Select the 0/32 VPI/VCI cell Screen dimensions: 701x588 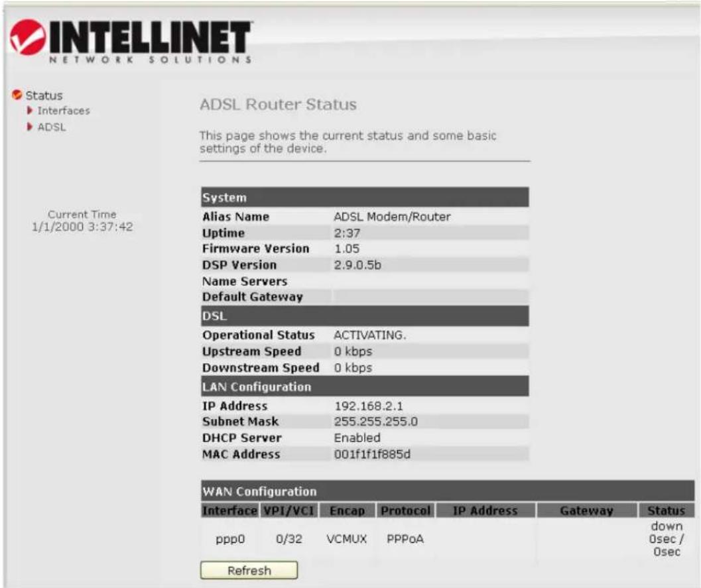[x=288, y=539]
